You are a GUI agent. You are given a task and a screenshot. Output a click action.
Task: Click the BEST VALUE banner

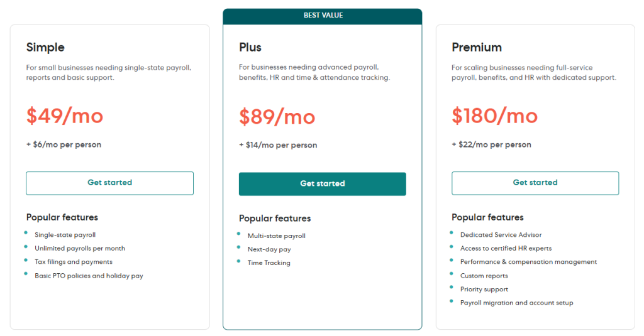click(x=322, y=16)
